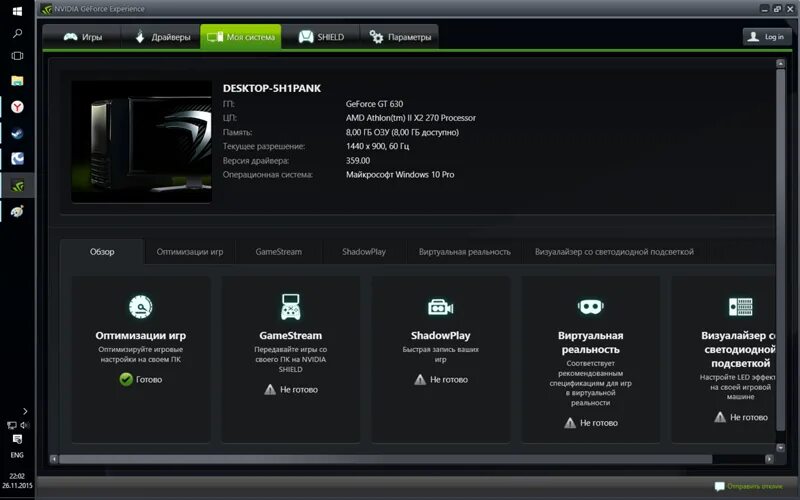The image size is (800, 500).
Task: Click the crescent moon app taskbar icon
Action: point(17,159)
